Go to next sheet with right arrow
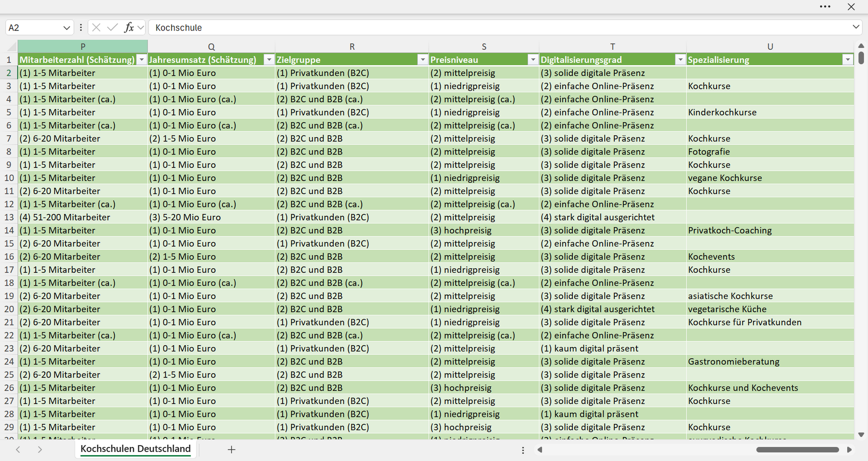 click(40, 449)
